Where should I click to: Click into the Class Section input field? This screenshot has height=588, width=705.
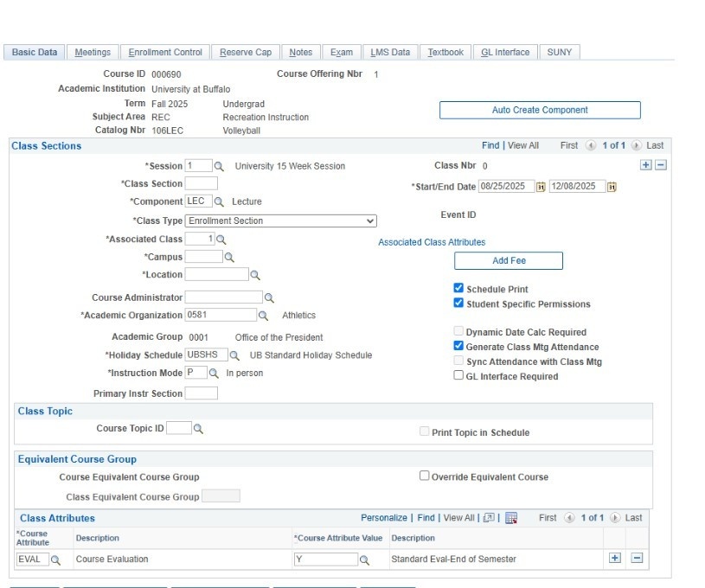click(x=202, y=183)
